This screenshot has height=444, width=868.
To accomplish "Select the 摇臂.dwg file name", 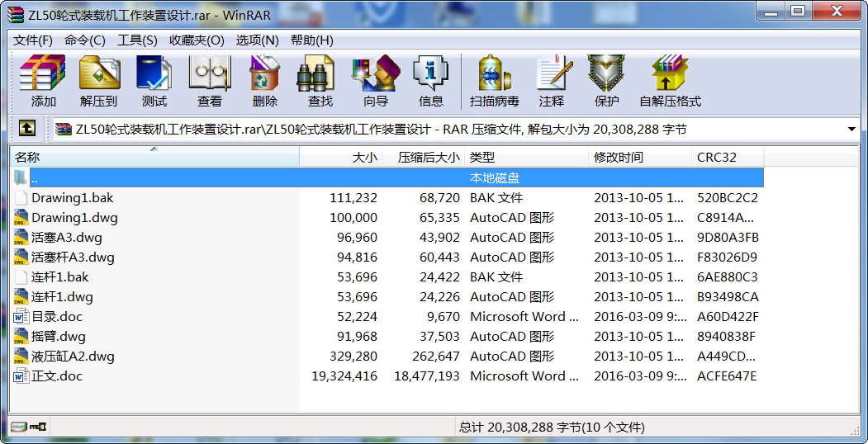I will 59,336.
